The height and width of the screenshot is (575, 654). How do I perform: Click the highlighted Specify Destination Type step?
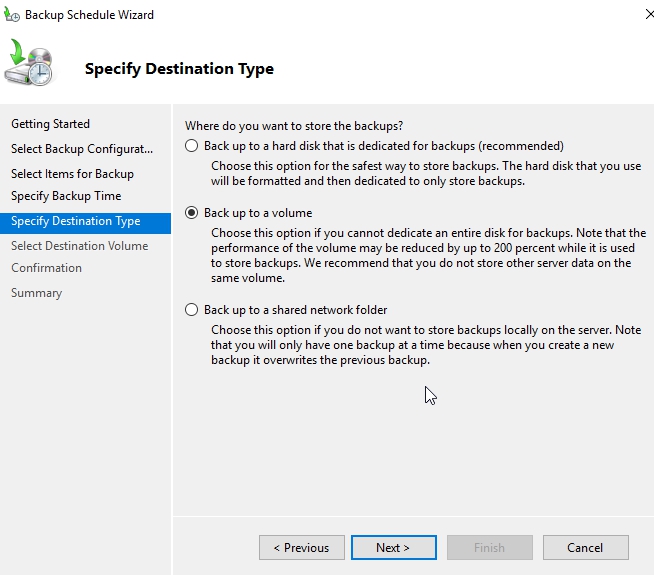pyautogui.click(x=75, y=221)
